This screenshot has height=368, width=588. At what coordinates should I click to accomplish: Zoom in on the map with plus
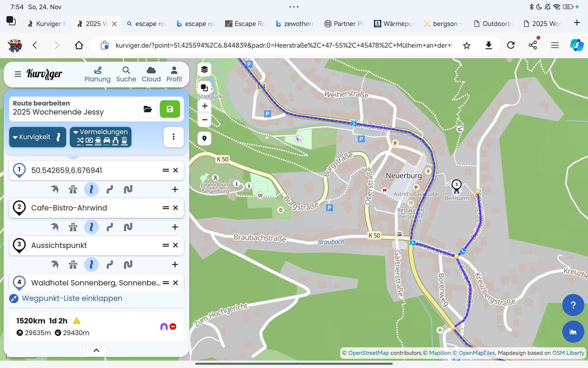(x=205, y=106)
